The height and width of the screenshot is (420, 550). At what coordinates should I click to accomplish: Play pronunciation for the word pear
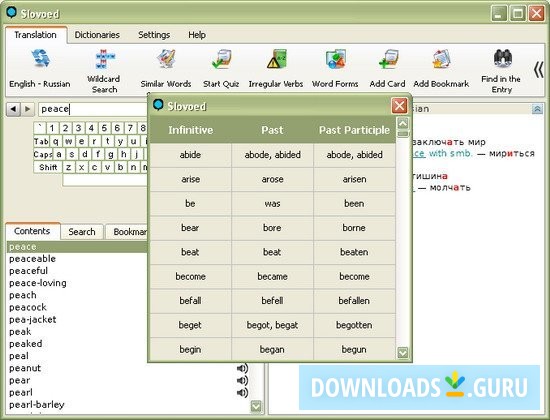point(242,380)
